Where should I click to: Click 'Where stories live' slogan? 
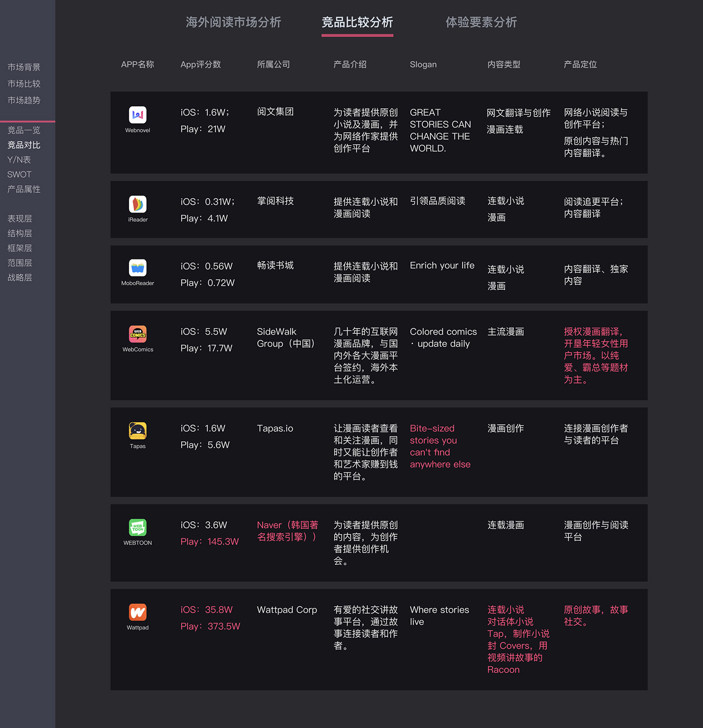click(439, 616)
